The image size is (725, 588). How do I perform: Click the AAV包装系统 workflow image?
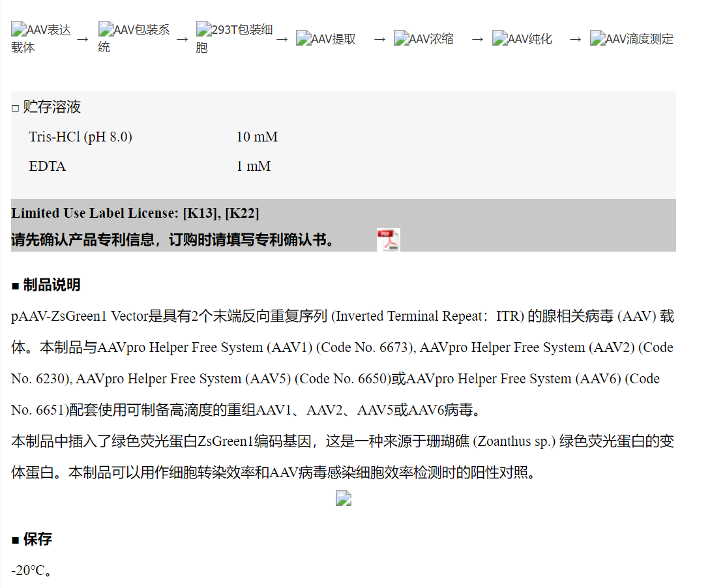point(134,38)
